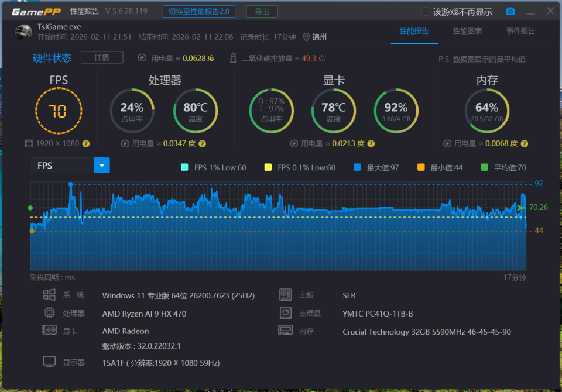Viewport: 562px width, 392px height.
Task: Click the memory 64% usage gauge
Action: [487, 111]
